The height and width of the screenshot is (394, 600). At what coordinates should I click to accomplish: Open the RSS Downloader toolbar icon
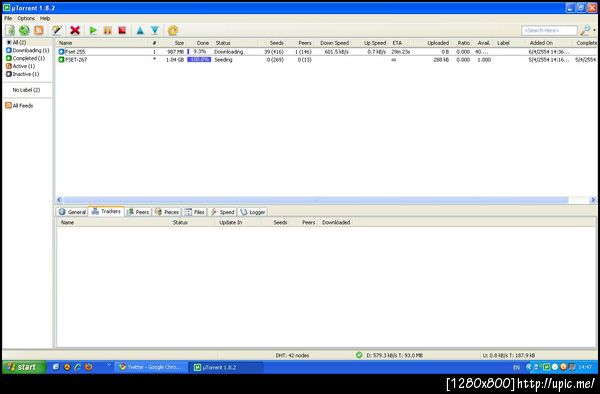(39, 30)
